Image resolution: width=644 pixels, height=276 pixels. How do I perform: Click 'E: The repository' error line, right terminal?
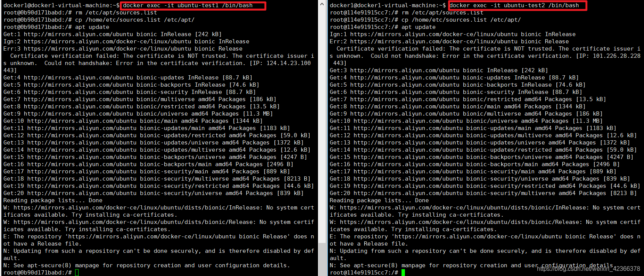click(x=485, y=240)
